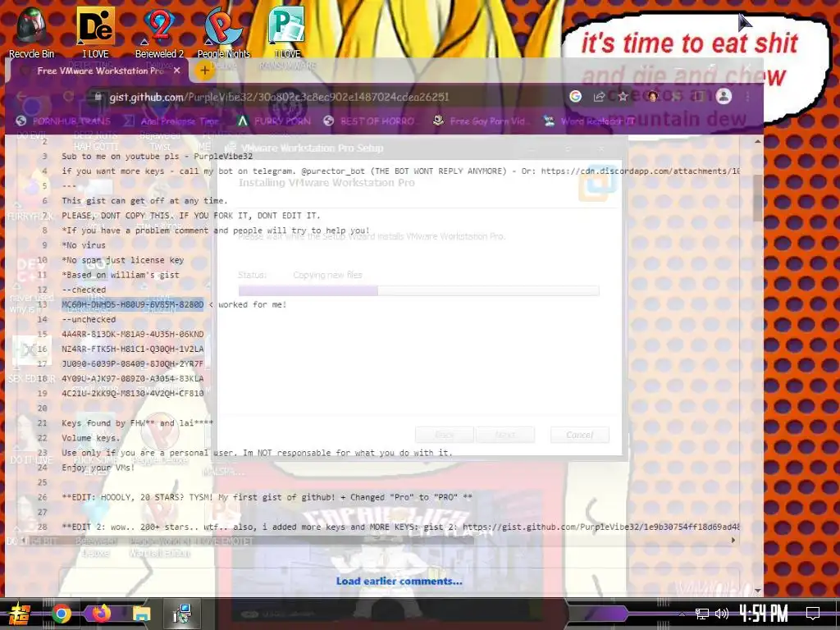Click 'Sub to me on youtube pls' line

pos(157,157)
